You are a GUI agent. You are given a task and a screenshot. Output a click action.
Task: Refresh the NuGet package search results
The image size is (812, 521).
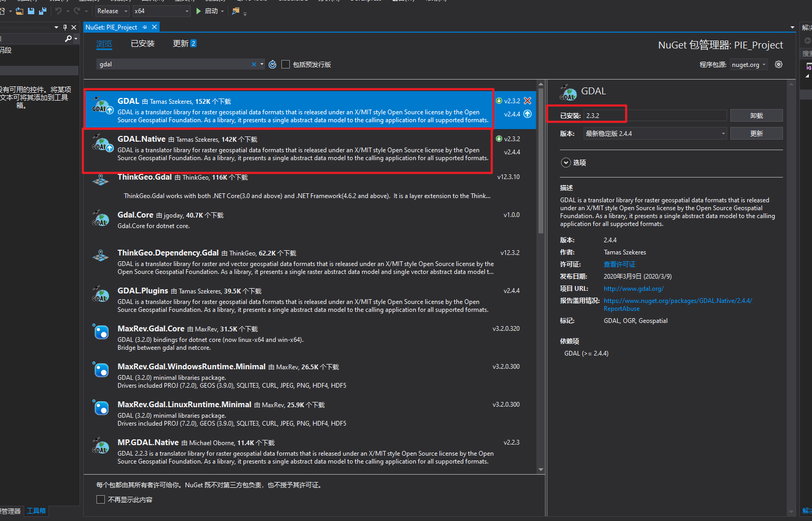point(272,64)
